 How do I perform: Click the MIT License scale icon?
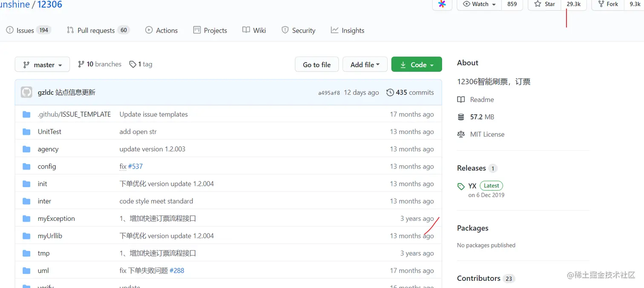coord(461,134)
